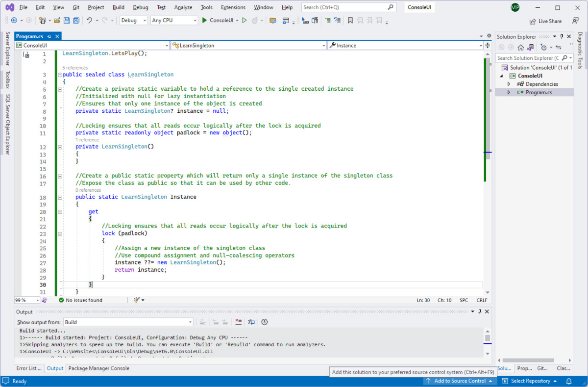
Task: Undo the last edit with the toolbar arrow
Action: pyautogui.click(x=89, y=21)
